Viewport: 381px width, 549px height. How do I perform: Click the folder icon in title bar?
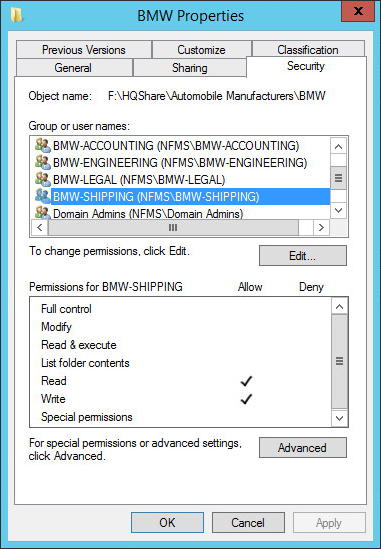pos(16,15)
